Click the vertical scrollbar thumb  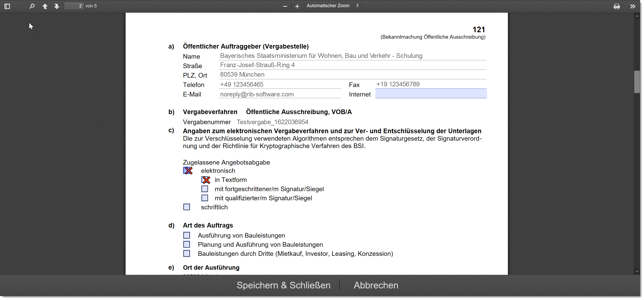coord(637,82)
